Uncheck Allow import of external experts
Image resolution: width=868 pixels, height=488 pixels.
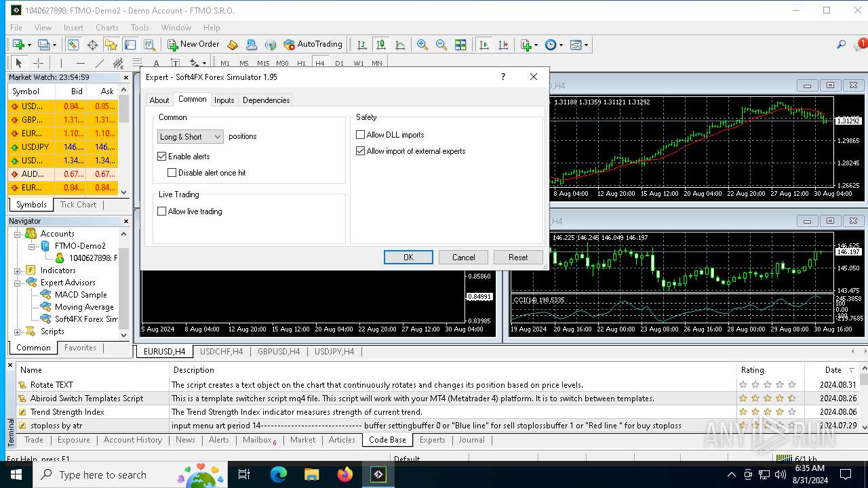(360, 151)
